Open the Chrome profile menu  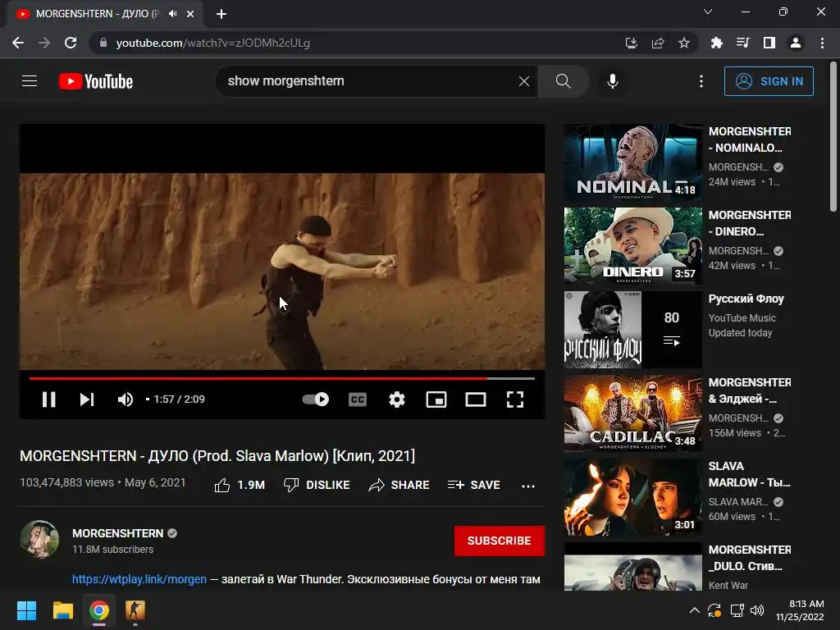796,43
